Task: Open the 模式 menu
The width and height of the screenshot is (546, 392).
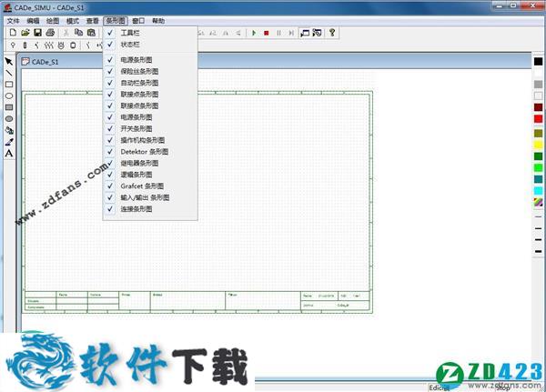Action: 73,21
